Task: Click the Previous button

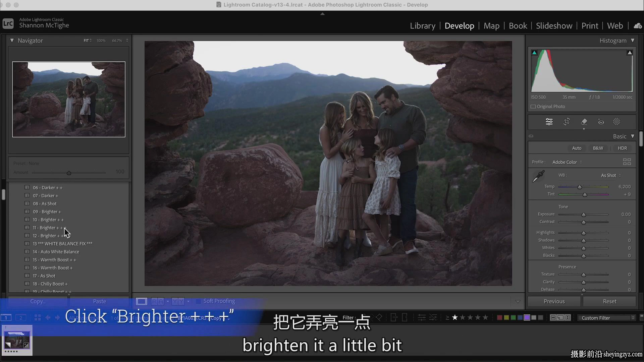Action: click(x=554, y=301)
